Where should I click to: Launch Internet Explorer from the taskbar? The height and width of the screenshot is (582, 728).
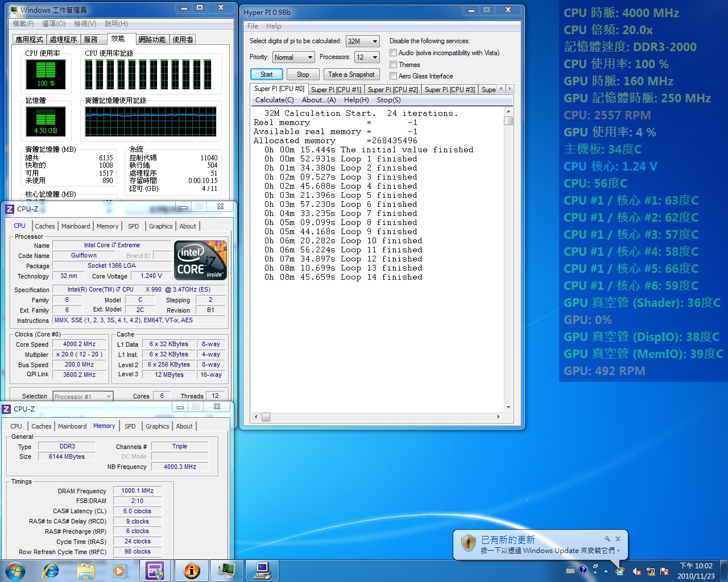51,570
